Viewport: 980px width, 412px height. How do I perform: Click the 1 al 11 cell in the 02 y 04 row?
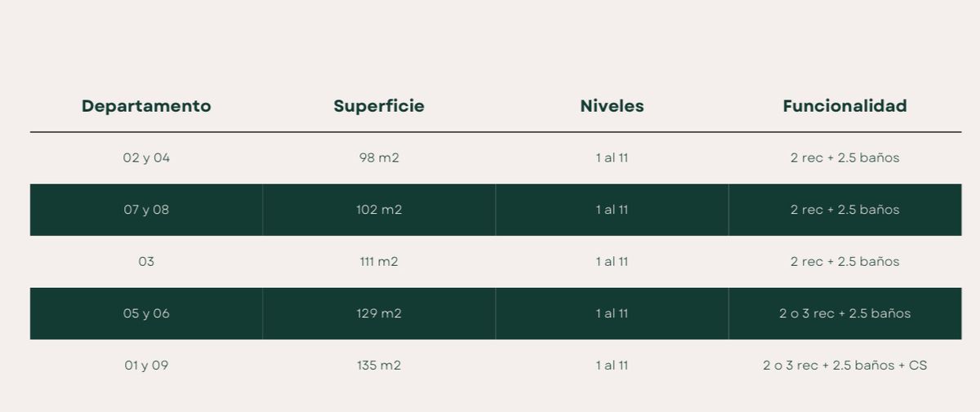pos(612,157)
